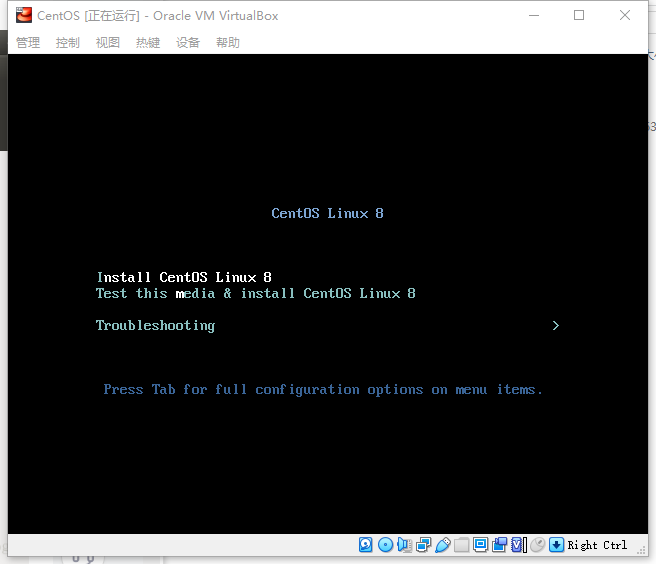Click the mouse integration status icon

tap(538, 545)
